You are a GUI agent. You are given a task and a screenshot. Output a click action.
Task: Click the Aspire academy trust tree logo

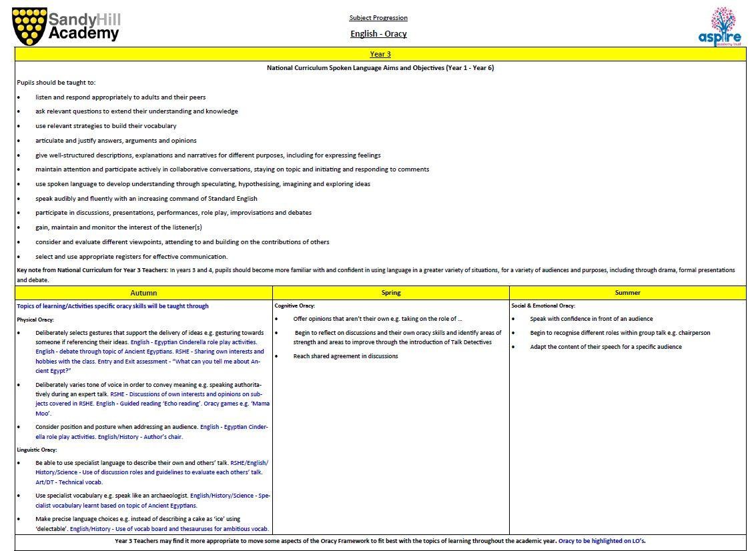(721, 27)
